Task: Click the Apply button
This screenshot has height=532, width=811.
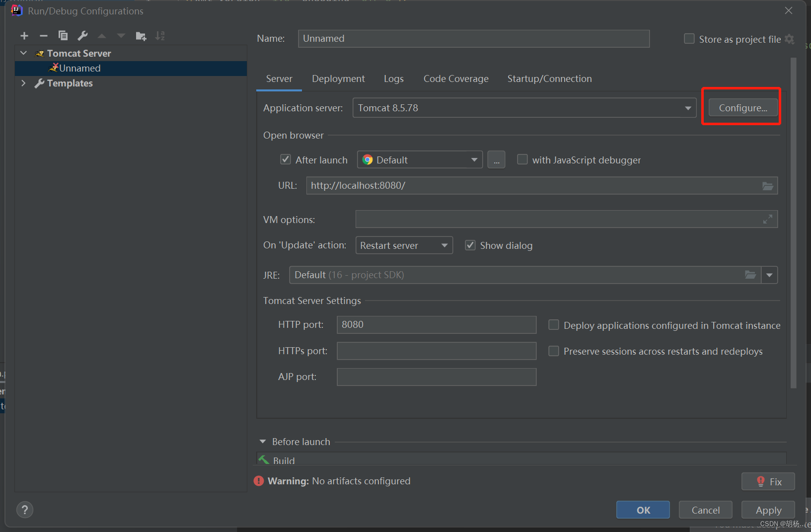Action: click(x=768, y=510)
